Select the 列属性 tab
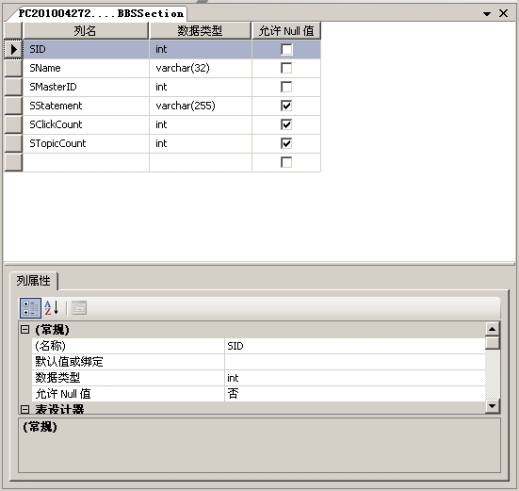 (x=34, y=281)
